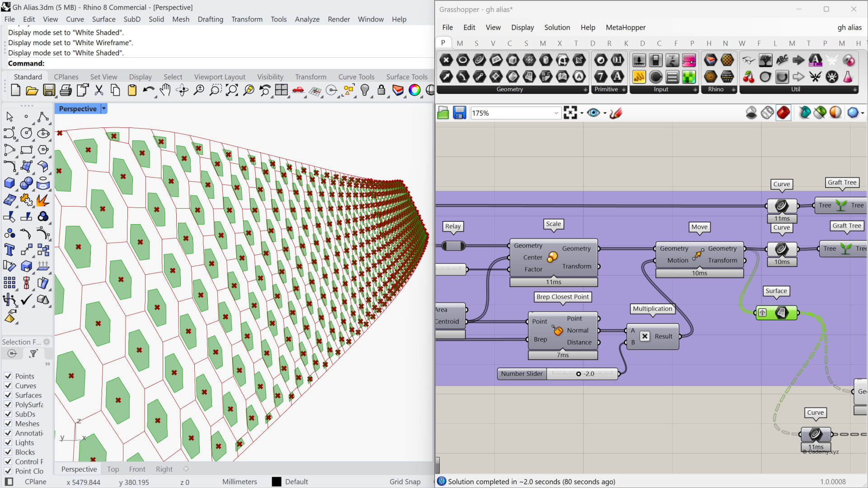This screenshot has height=488, width=868.
Task: Click the Zoom Extents icon in Rhino toolbar
Action: (x=232, y=90)
